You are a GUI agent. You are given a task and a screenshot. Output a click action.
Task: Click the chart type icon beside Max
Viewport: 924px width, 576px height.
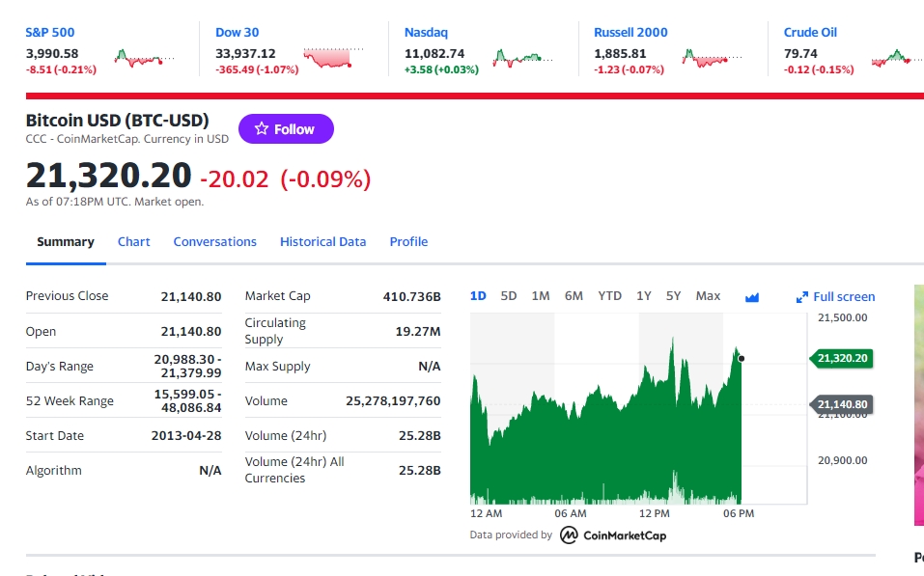(x=752, y=297)
